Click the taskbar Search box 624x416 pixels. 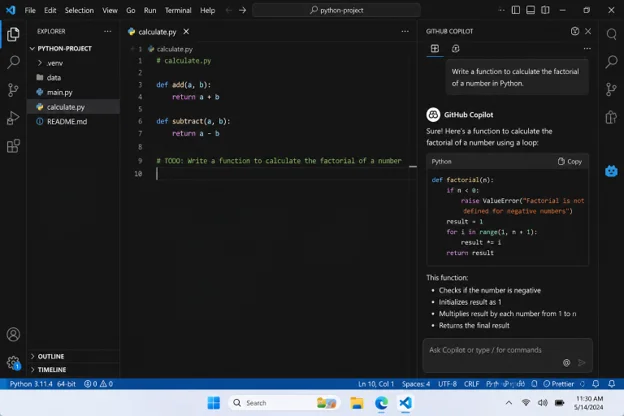[x=284, y=403]
